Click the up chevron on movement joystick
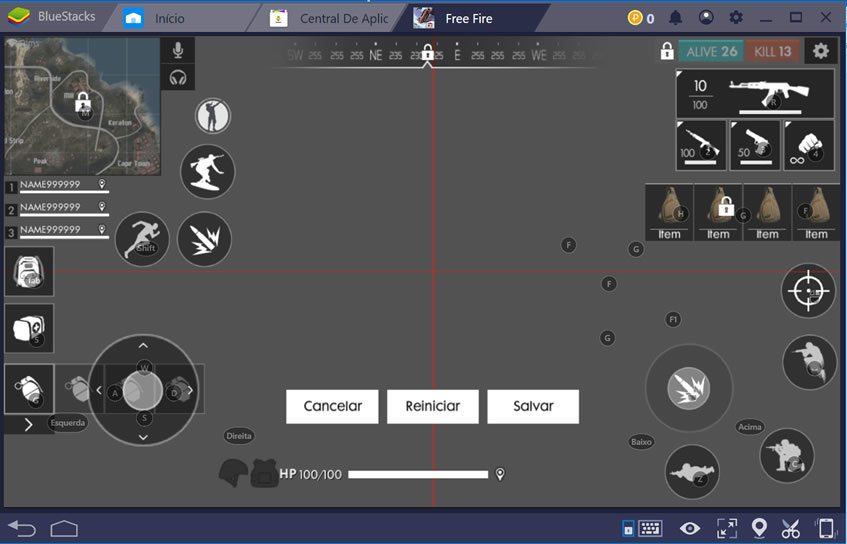Image resolution: width=847 pixels, height=544 pixels. [x=143, y=345]
